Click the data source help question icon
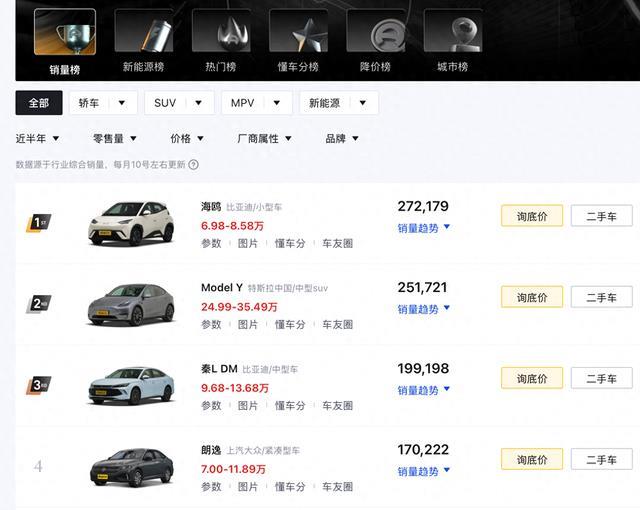 (x=193, y=165)
